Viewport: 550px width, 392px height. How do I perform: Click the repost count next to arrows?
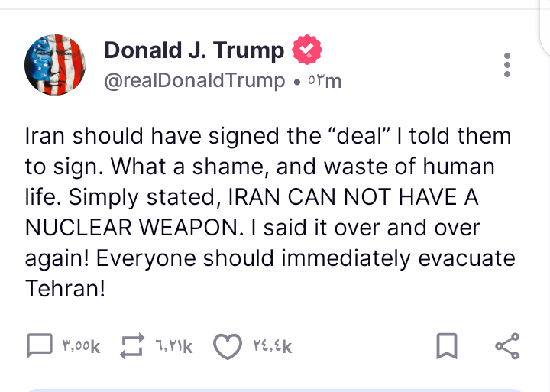pyautogui.click(x=173, y=346)
